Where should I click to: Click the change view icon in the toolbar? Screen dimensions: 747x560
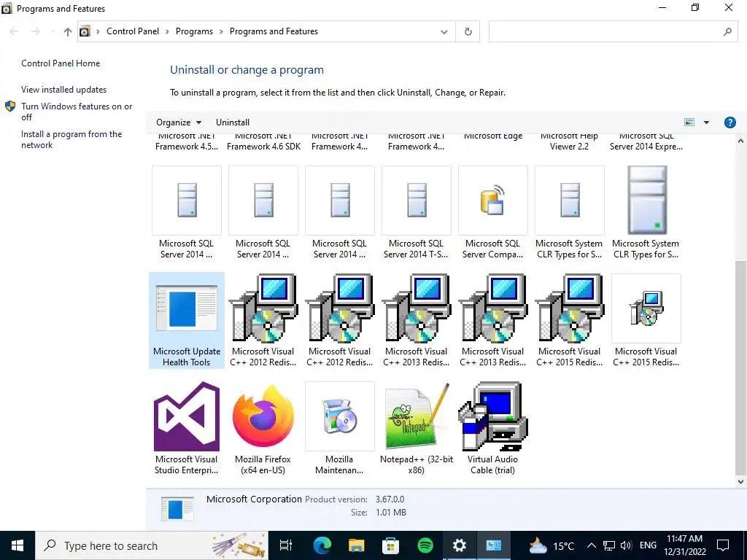[689, 122]
